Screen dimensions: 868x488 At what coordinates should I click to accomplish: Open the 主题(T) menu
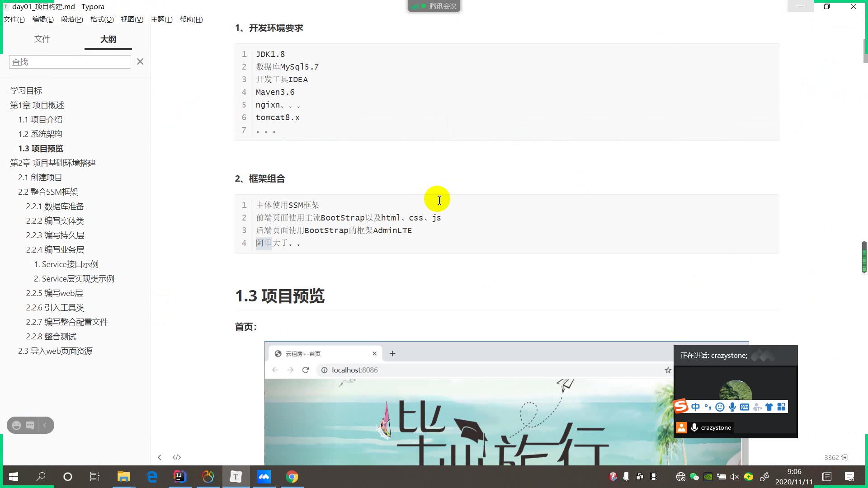click(162, 19)
